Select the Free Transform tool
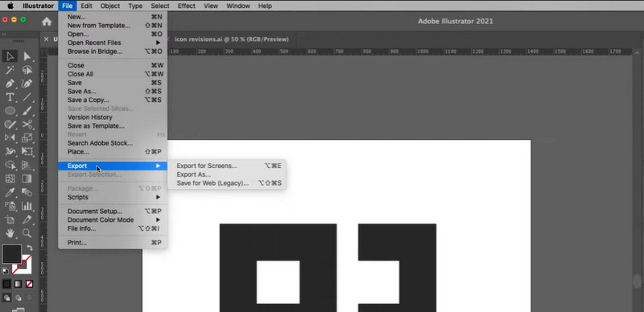This screenshot has height=312, width=644. [x=27, y=151]
